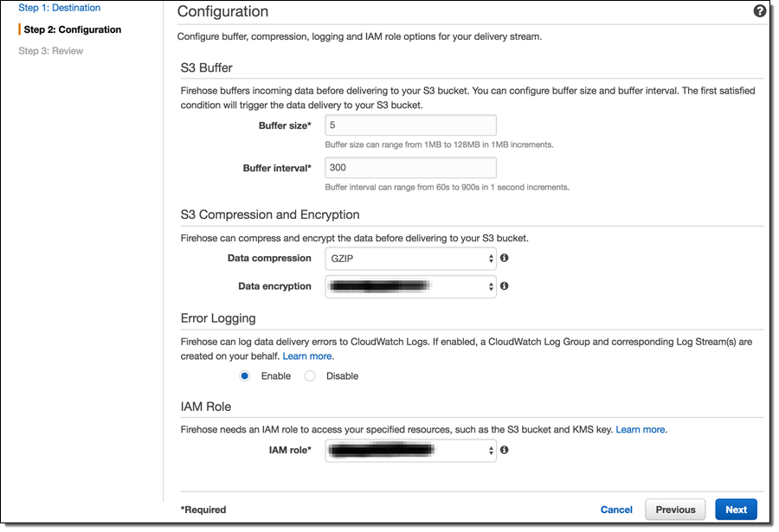The width and height of the screenshot is (779, 532).
Task: Focus the Buffer interval input field
Action: point(410,168)
